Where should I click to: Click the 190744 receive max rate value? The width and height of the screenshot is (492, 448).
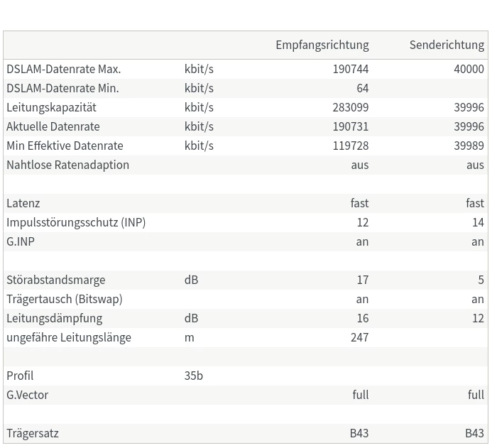click(350, 69)
